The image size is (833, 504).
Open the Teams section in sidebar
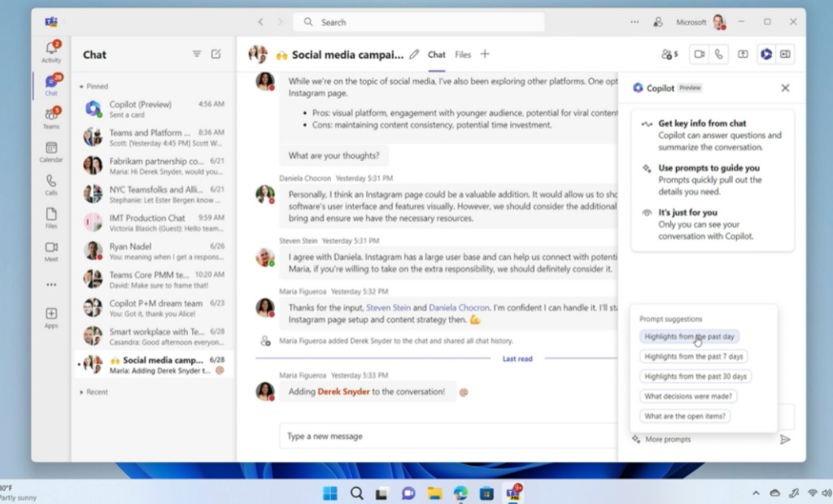click(x=51, y=118)
